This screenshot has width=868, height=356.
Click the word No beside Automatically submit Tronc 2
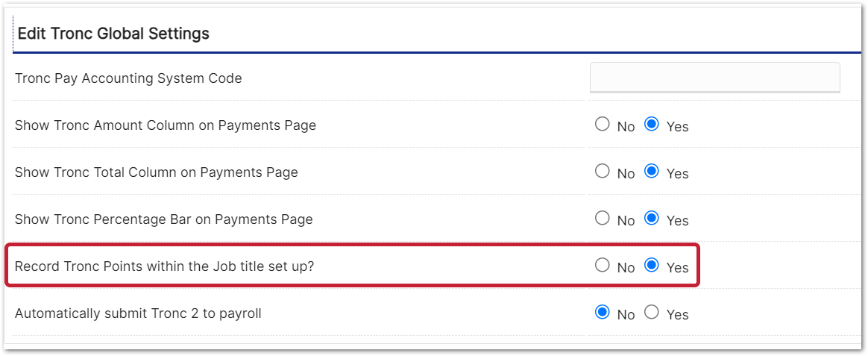(626, 315)
